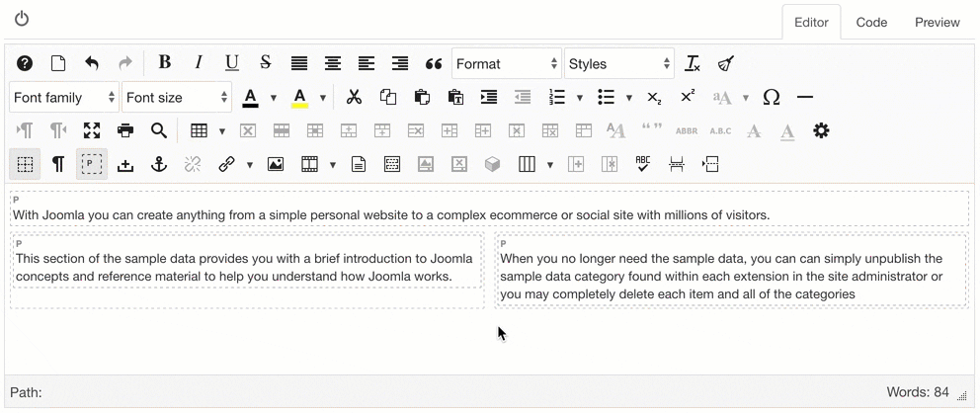Open the style properties gear icon
This screenshot has width=980, height=413.
821,130
